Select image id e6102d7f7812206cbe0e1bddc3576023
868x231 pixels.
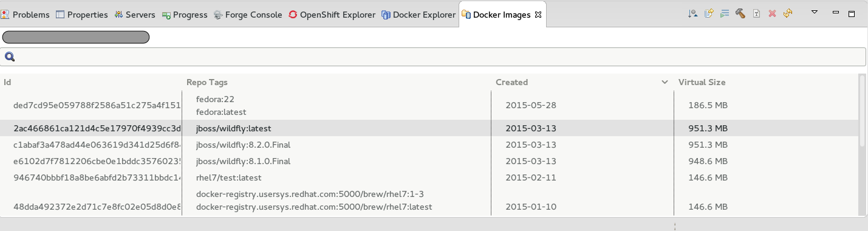pyautogui.click(x=97, y=161)
